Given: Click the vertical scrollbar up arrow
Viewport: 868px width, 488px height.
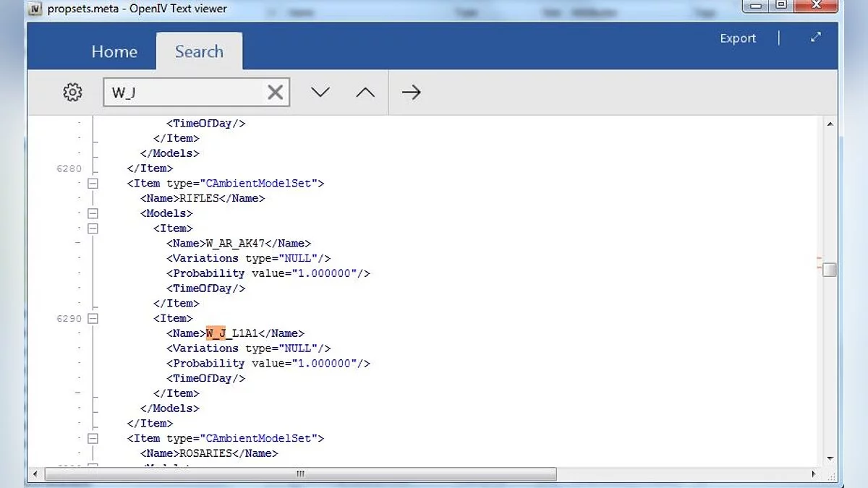Looking at the screenshot, I should click(830, 124).
